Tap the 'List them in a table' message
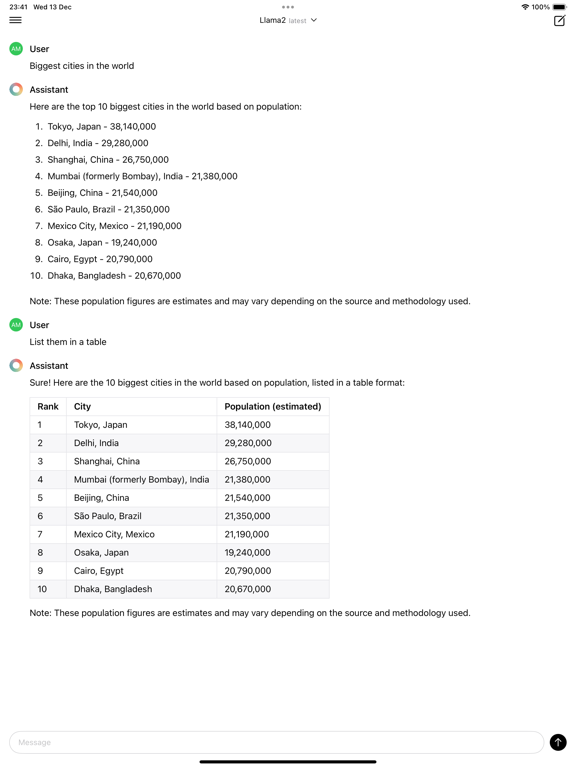The width and height of the screenshot is (576, 768). pyautogui.click(x=68, y=342)
